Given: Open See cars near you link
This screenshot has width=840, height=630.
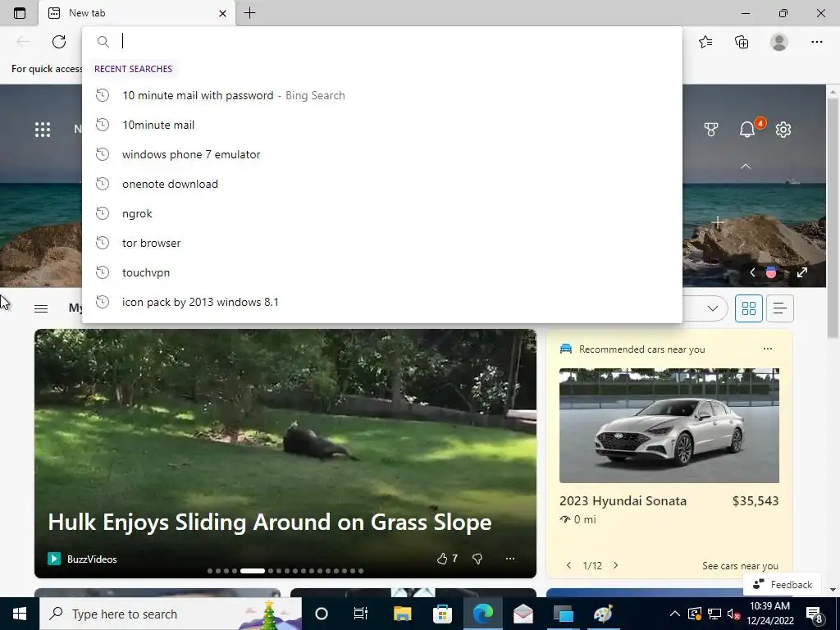Looking at the screenshot, I should (740, 566).
